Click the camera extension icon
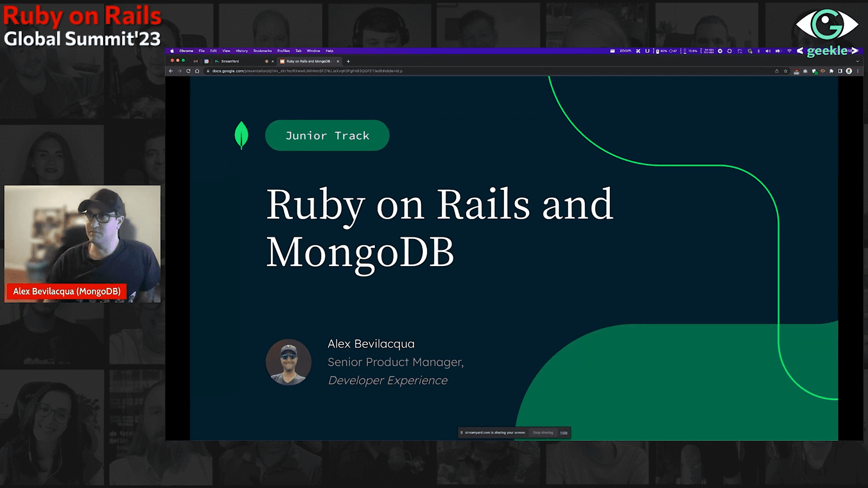This screenshot has height=488, width=868. [x=805, y=71]
